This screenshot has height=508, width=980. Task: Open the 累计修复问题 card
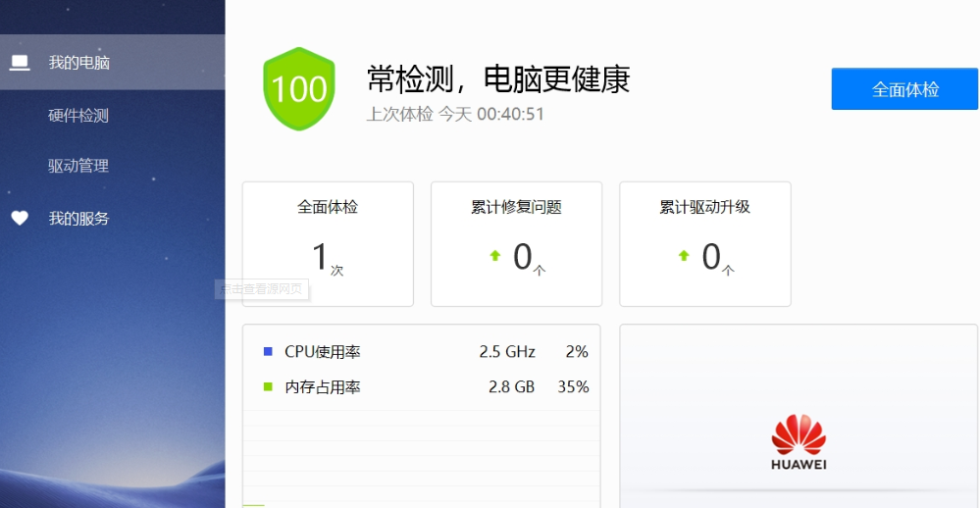(x=516, y=244)
